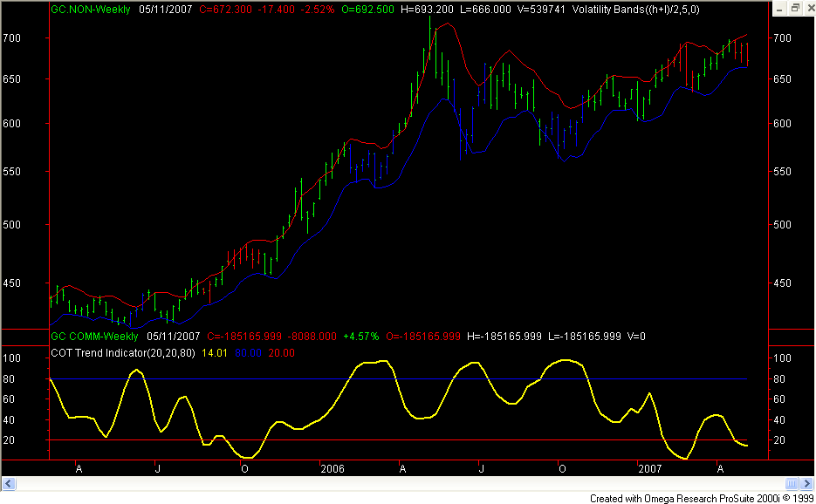Image resolution: width=816 pixels, height=504 pixels.
Task: Select the GC.NON-Weekly symbol label
Action: pyautogui.click(x=91, y=10)
